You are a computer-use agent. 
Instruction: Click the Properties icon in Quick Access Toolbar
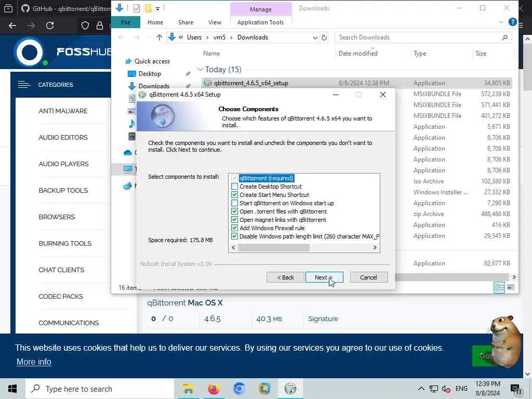pos(137,8)
